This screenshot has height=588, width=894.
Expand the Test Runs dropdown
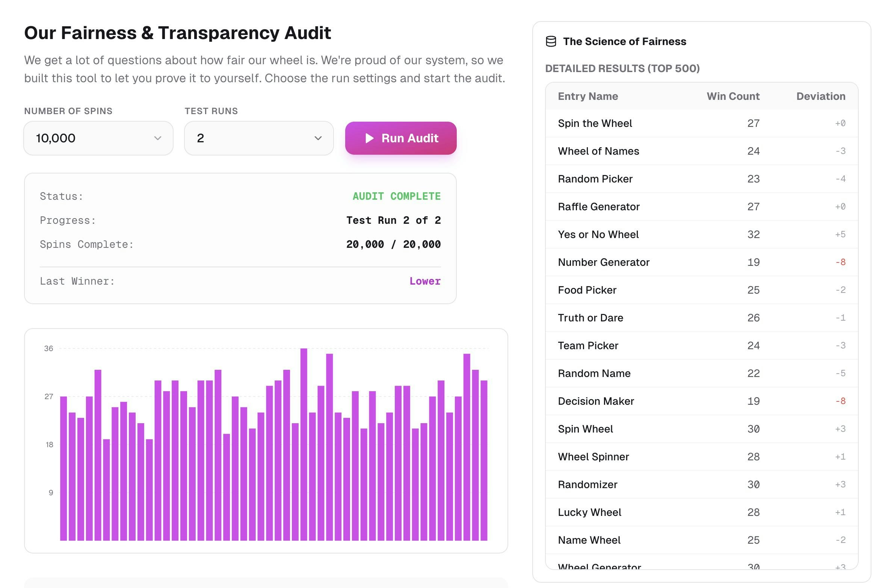point(259,138)
